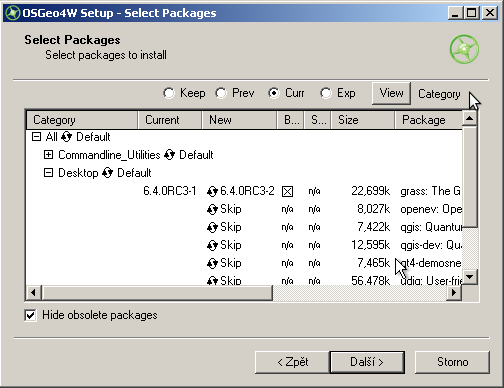This screenshot has height=388, width=504.
Task: Toggle the binary checkbox for grass package
Action: click(287, 191)
